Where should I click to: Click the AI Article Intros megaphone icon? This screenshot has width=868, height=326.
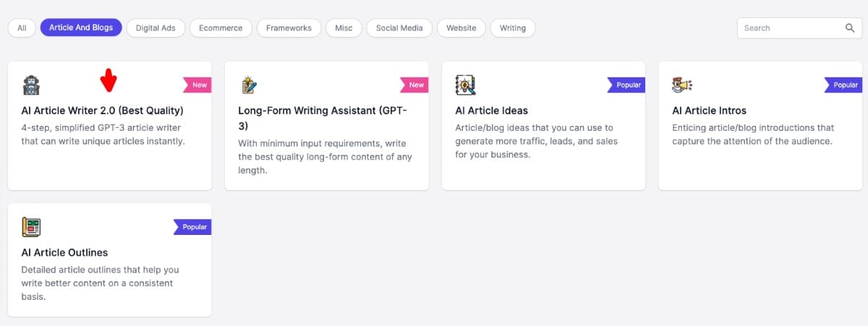(x=682, y=85)
